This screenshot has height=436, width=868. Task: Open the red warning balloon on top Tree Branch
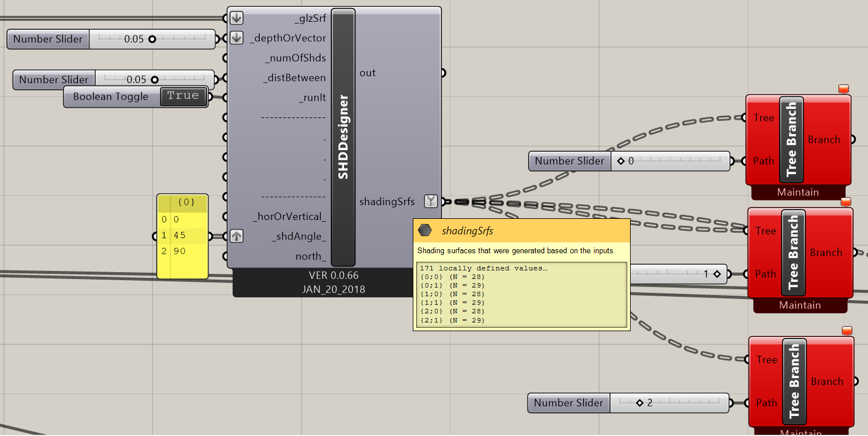(843, 89)
